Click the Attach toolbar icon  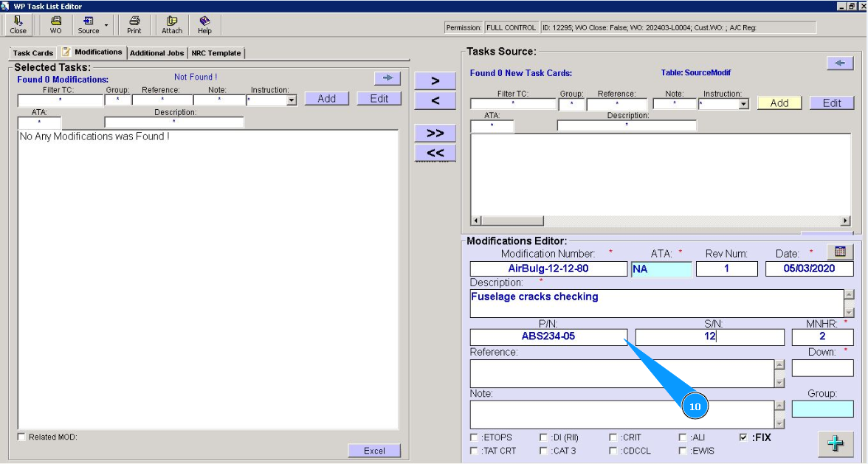point(172,25)
